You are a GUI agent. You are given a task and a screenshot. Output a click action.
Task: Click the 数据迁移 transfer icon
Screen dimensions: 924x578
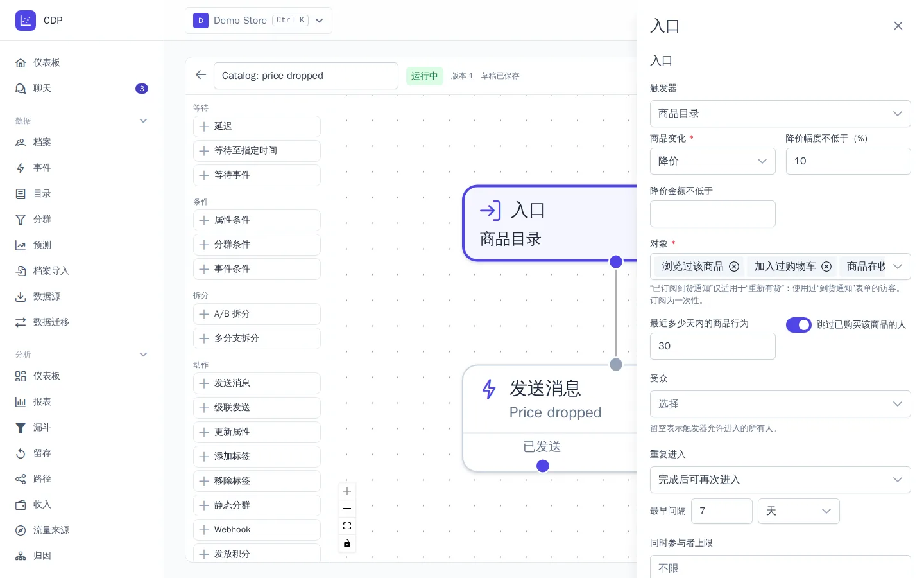[x=21, y=322]
